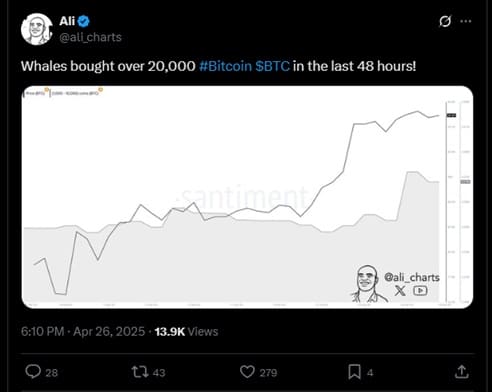Click the 6:10 PM Apr 26, 2025 timestamp
Screen dimensions: 492x392
tap(83, 331)
